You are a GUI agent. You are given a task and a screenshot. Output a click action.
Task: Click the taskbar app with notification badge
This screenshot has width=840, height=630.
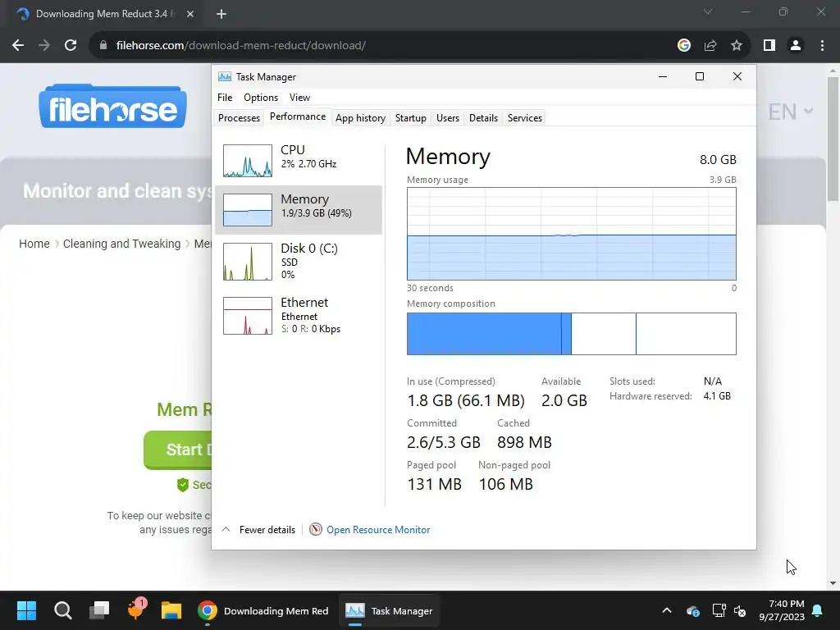(135, 610)
